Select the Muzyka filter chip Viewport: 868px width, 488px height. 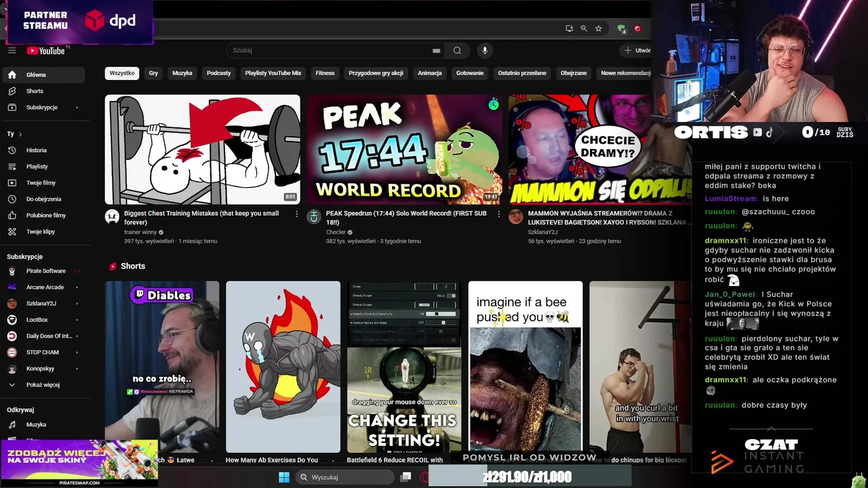point(182,73)
